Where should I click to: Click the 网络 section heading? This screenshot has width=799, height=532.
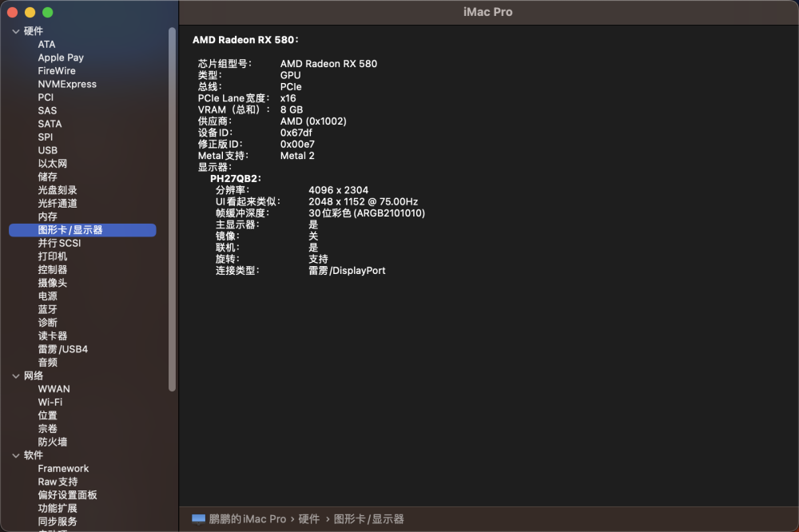(x=34, y=376)
